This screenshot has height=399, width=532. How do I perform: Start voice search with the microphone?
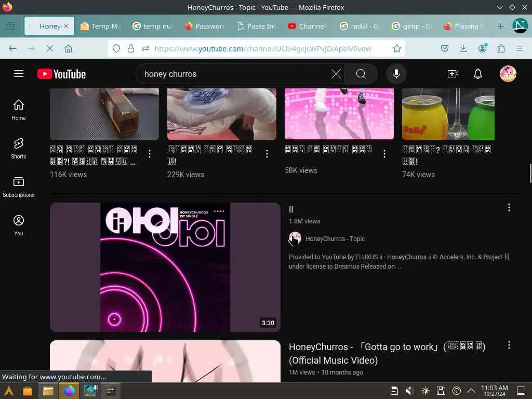coord(396,74)
